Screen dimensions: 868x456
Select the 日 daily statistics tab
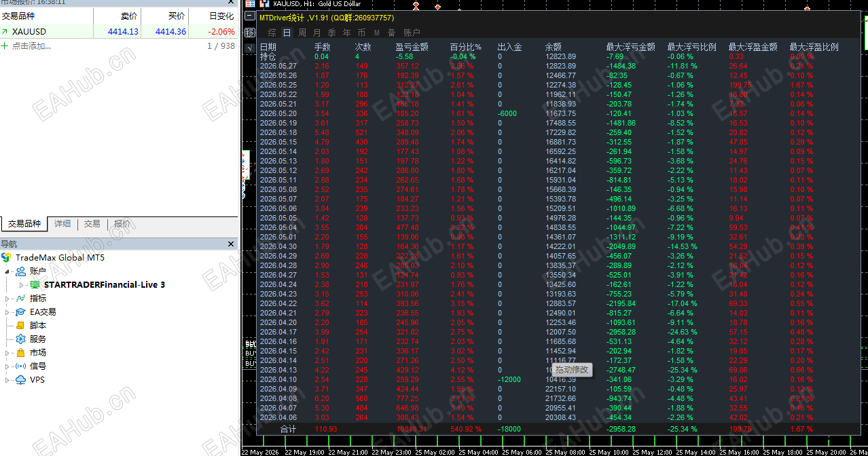[x=287, y=33]
